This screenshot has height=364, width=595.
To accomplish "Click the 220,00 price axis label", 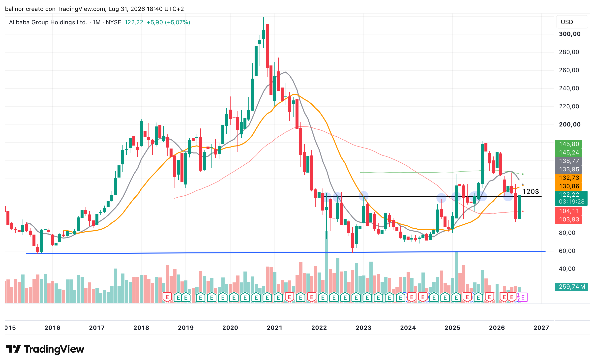I will tap(569, 106).
